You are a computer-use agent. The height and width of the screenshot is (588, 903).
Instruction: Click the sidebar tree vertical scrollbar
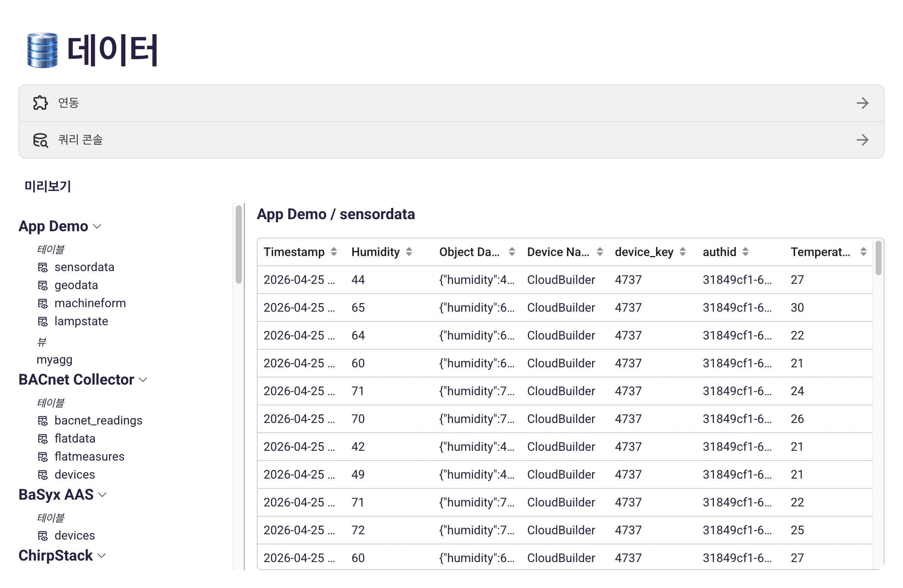click(x=239, y=245)
